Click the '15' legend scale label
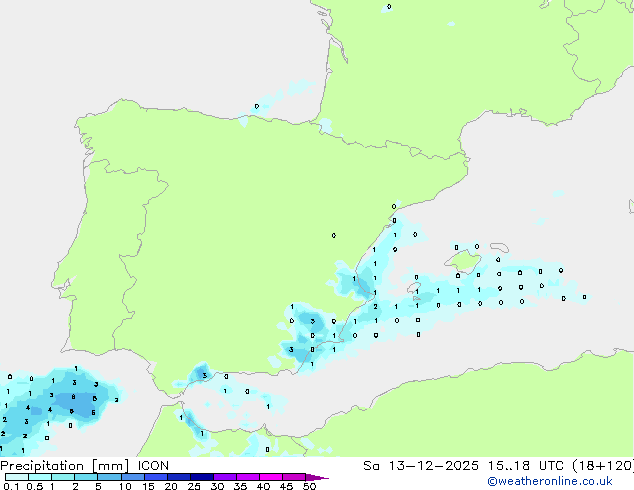This screenshot has height=490, width=634. click(x=148, y=486)
